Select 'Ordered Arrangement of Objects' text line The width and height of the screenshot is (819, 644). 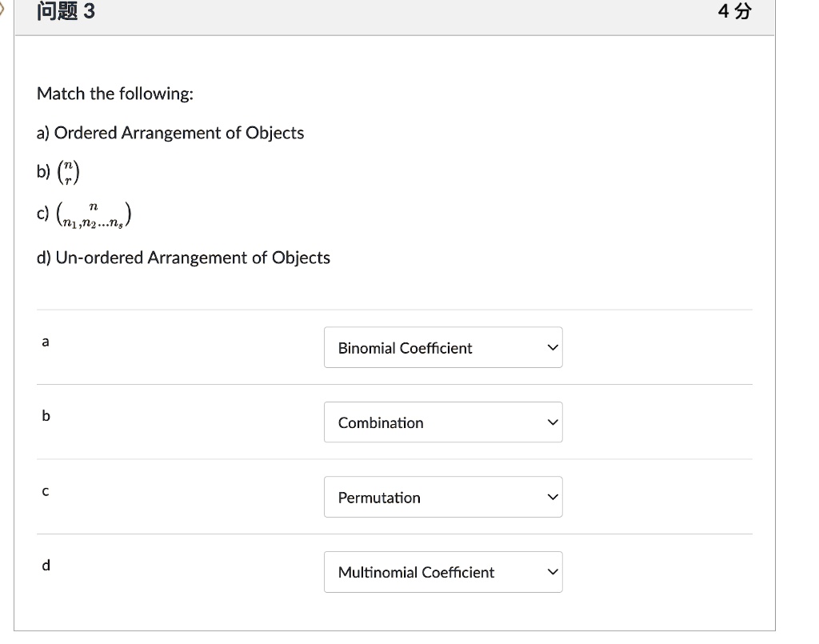click(170, 133)
